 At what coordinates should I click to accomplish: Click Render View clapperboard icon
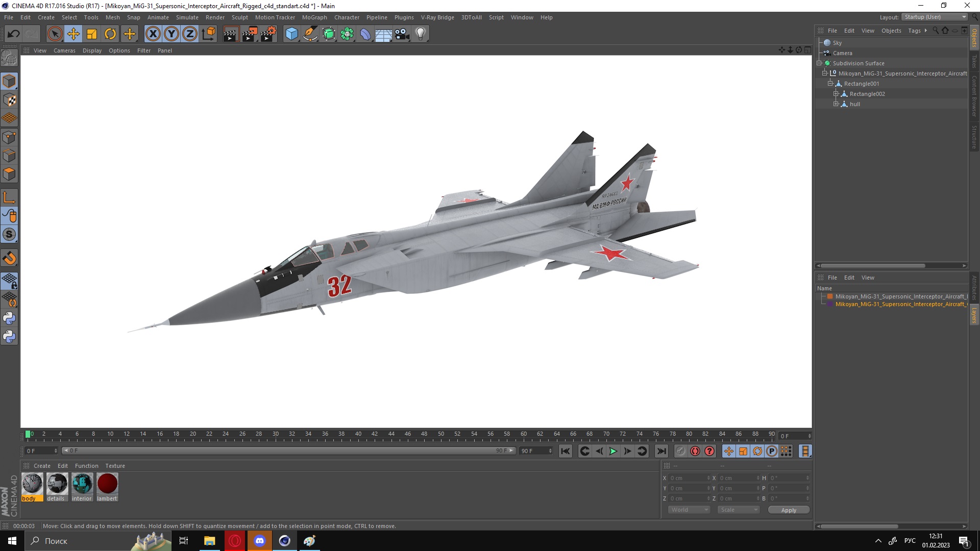tap(231, 34)
